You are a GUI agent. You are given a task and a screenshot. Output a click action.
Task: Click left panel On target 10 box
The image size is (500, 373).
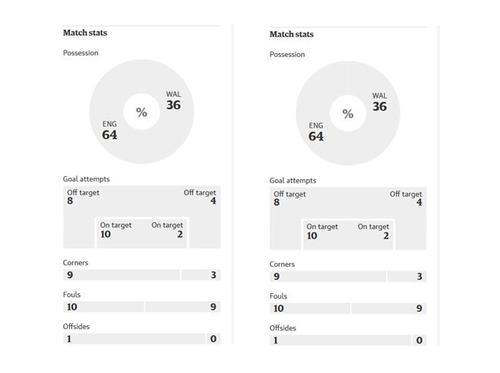[x=118, y=233]
